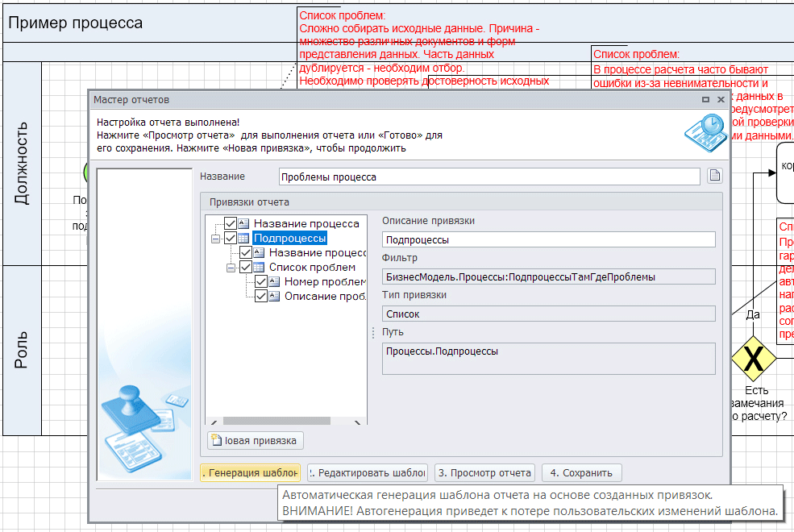Toggle the Список проблем checkbox
The width and height of the screenshot is (794, 532).
tap(246, 267)
